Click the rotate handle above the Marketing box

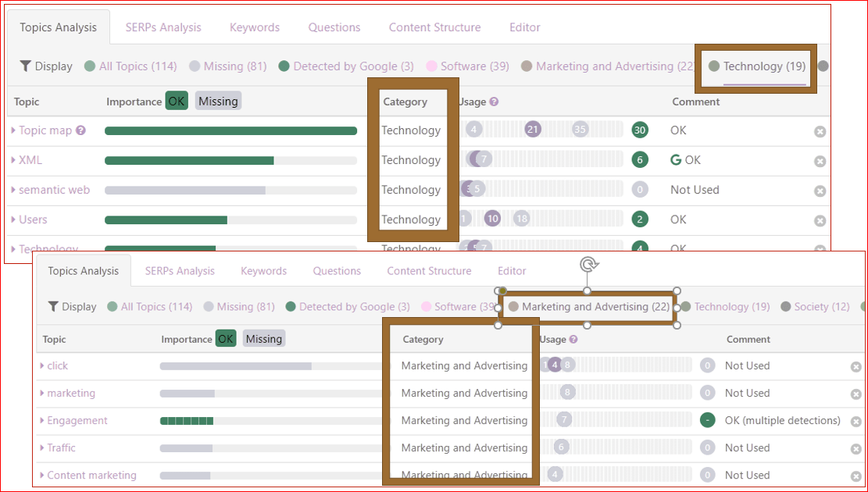[588, 265]
